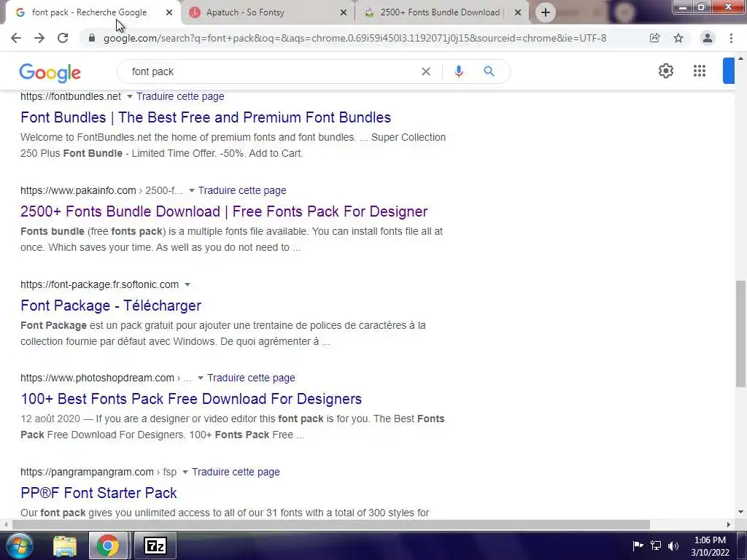Open network status tray icon
747x560 pixels.
656,545
